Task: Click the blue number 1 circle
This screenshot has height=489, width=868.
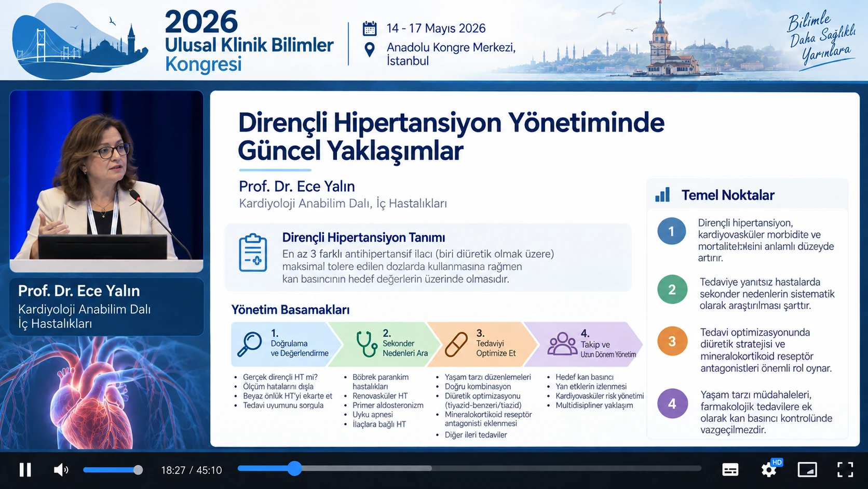Action: 671,231
